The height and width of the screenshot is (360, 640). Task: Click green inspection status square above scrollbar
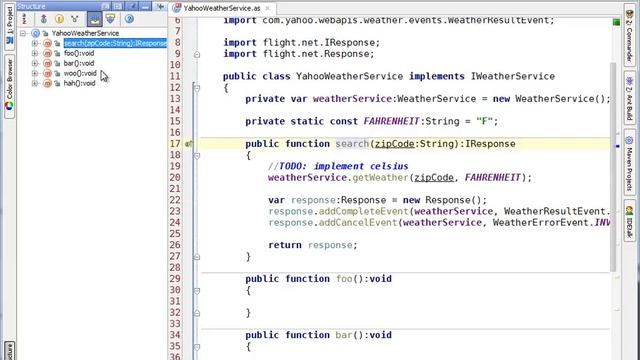tap(616, 22)
